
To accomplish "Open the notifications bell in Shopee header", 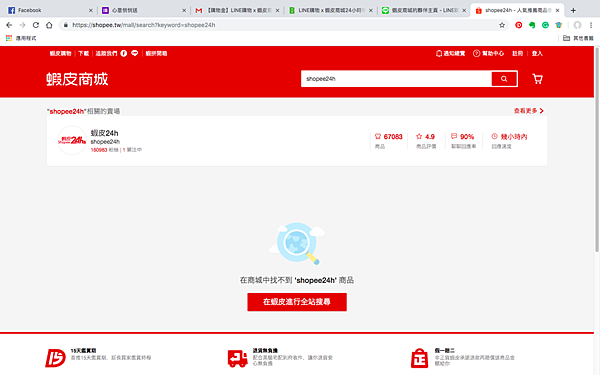I will pyautogui.click(x=450, y=53).
